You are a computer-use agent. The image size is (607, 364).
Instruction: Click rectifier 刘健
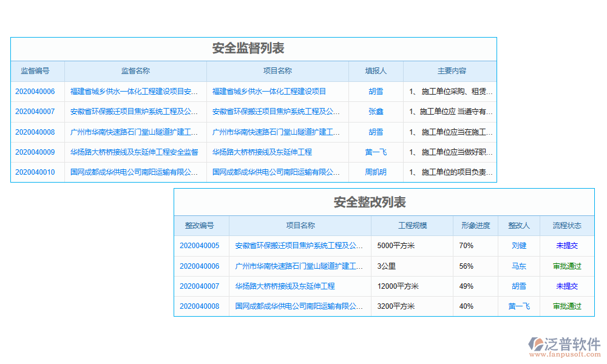click(x=519, y=246)
